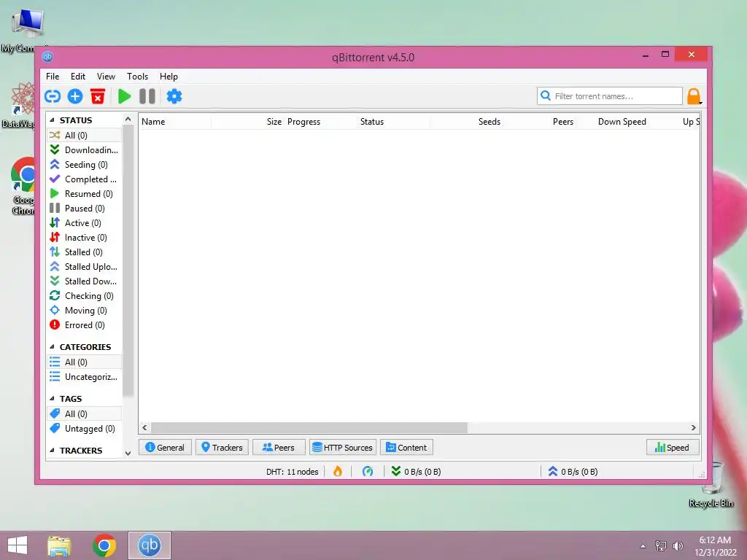The width and height of the screenshot is (747, 560).
Task: Click the filter search magnifier icon
Action: [546, 96]
